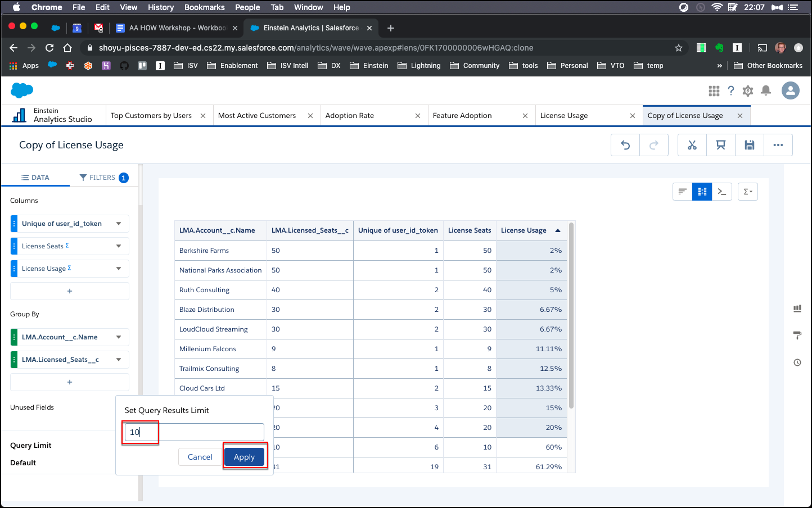Open history clock icon
The height and width of the screenshot is (508, 812).
[797, 362]
